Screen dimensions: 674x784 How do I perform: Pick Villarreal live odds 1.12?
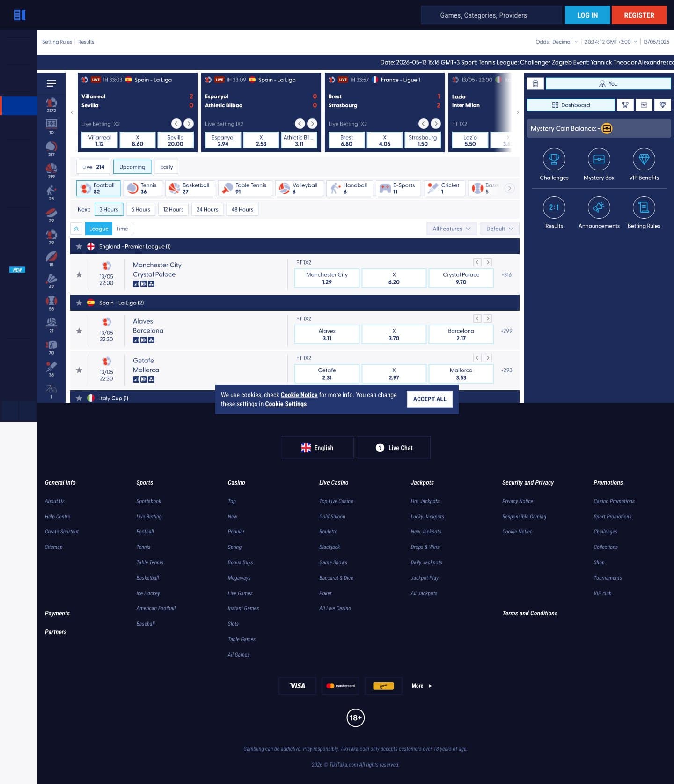click(x=100, y=141)
